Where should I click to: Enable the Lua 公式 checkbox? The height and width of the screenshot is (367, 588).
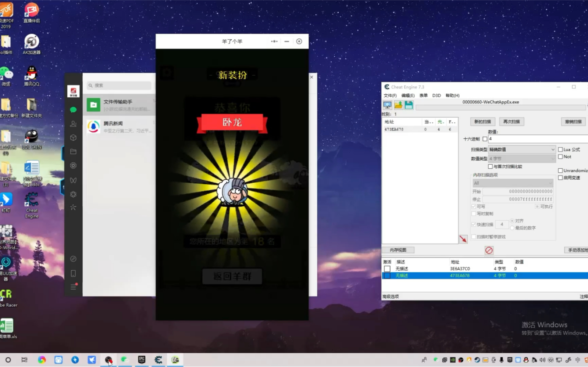tap(560, 150)
